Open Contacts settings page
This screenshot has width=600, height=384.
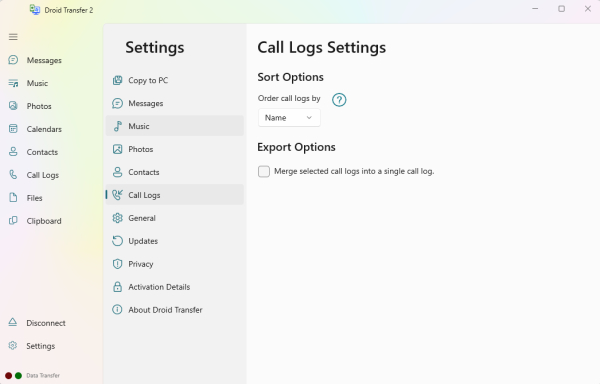(x=174, y=172)
